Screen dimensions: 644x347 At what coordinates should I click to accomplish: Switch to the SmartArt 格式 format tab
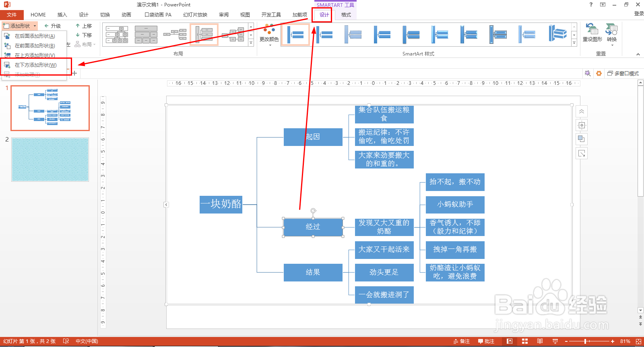point(346,15)
